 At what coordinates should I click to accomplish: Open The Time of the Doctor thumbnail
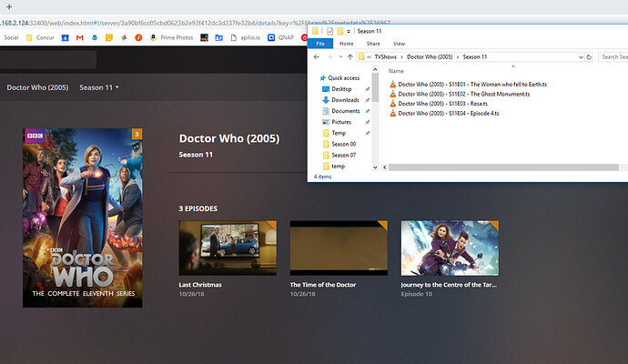click(x=339, y=248)
